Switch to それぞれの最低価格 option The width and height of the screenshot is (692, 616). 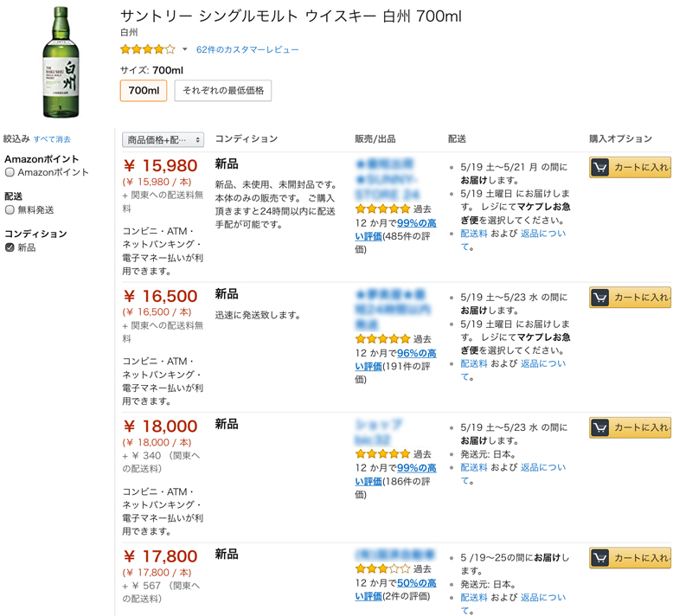point(223,90)
